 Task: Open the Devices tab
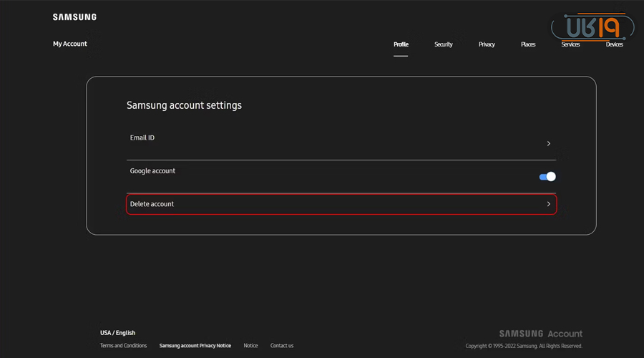[614, 44]
